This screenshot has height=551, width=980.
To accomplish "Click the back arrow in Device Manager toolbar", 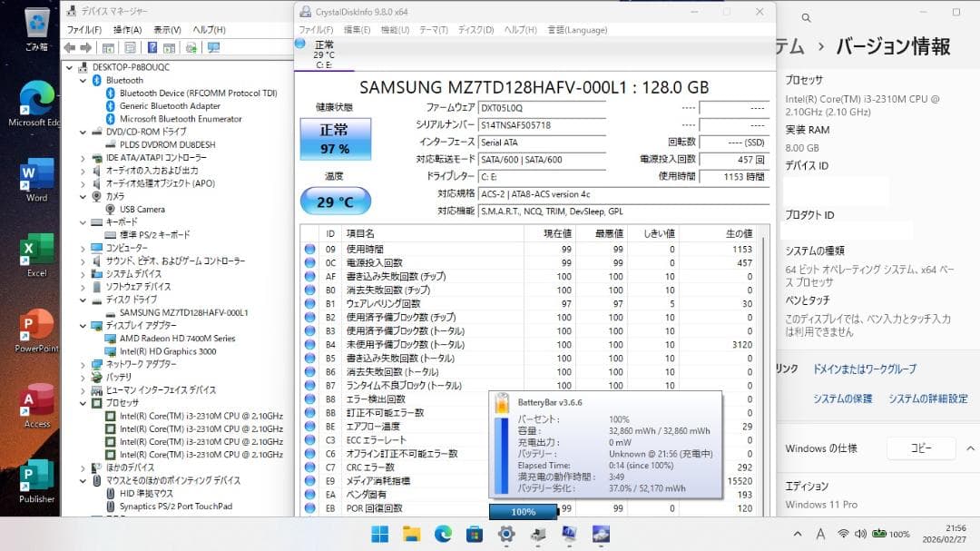I will pos(70,47).
